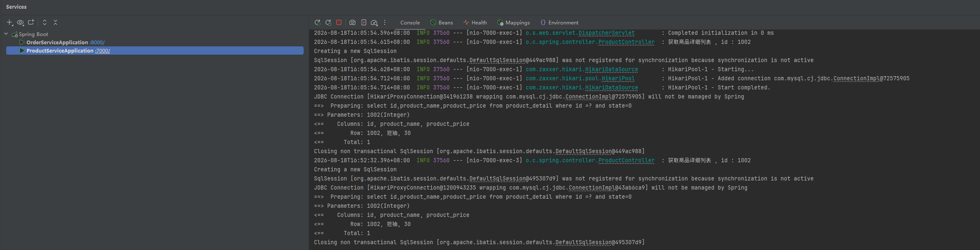The width and height of the screenshot is (980, 250).
Task: Click the second 'Preparing: select id' SQL line
Action: coord(472,197)
